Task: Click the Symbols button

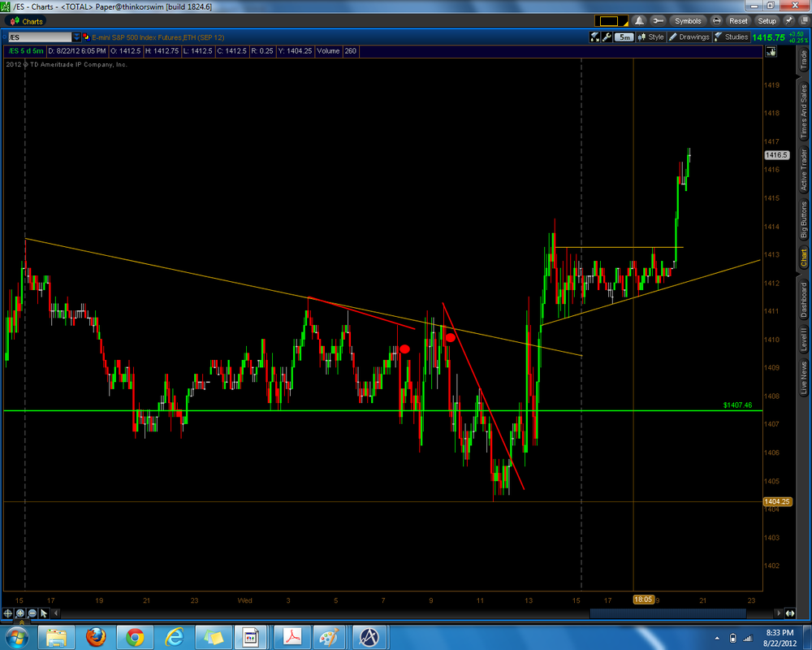Action: [x=688, y=21]
